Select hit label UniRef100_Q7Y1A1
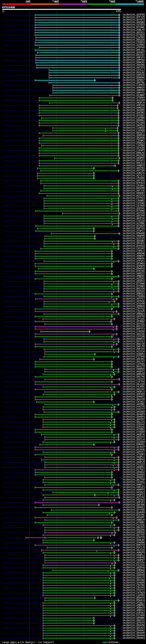Viewport: 146px width, 644px height. click(134, 319)
